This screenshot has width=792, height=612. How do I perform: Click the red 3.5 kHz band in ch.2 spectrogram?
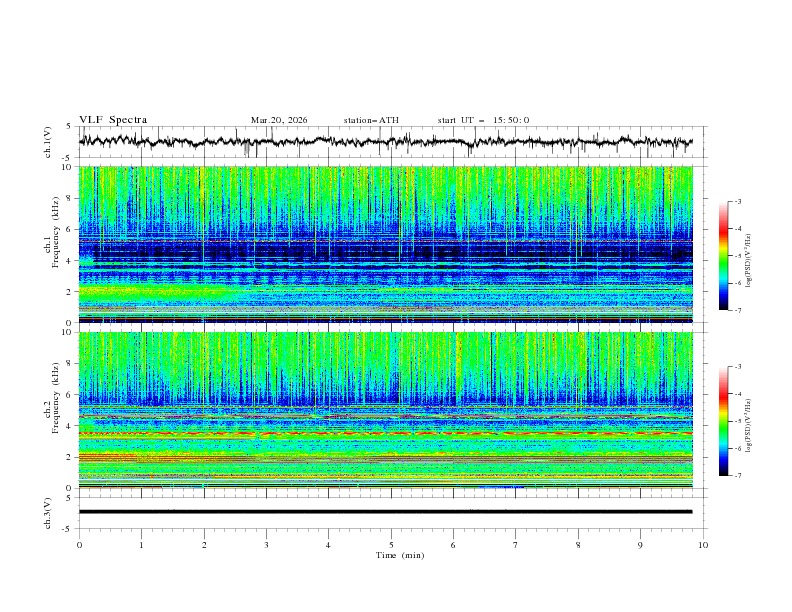coord(385,434)
